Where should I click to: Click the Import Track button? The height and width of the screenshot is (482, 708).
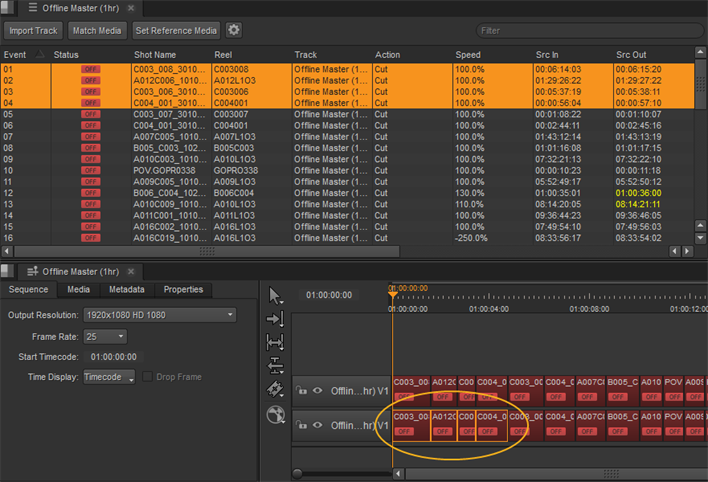(34, 30)
